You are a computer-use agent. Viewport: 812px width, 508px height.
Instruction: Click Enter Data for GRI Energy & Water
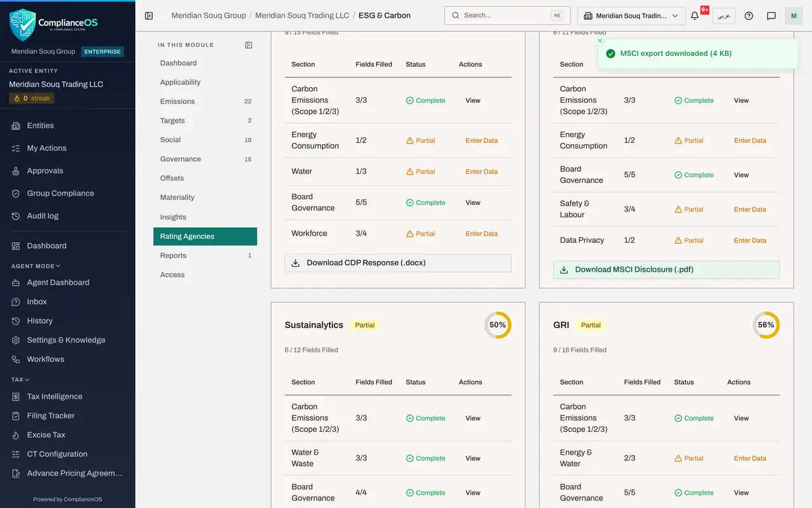(750, 458)
